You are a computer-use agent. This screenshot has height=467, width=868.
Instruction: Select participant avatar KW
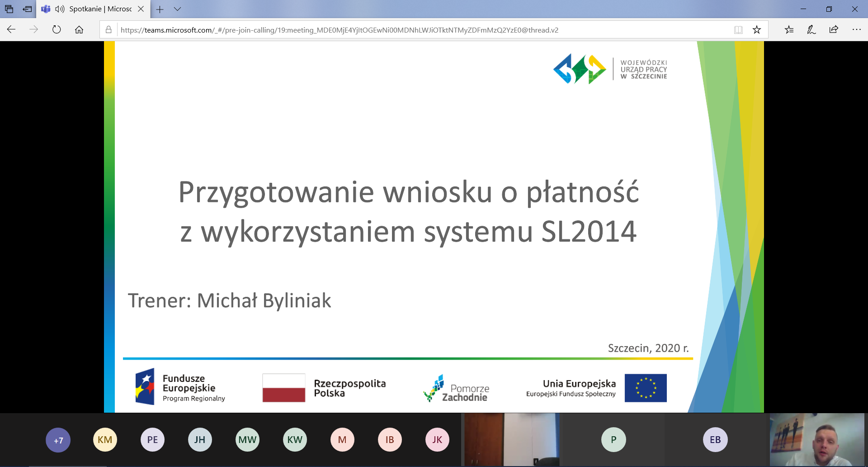coord(295,440)
